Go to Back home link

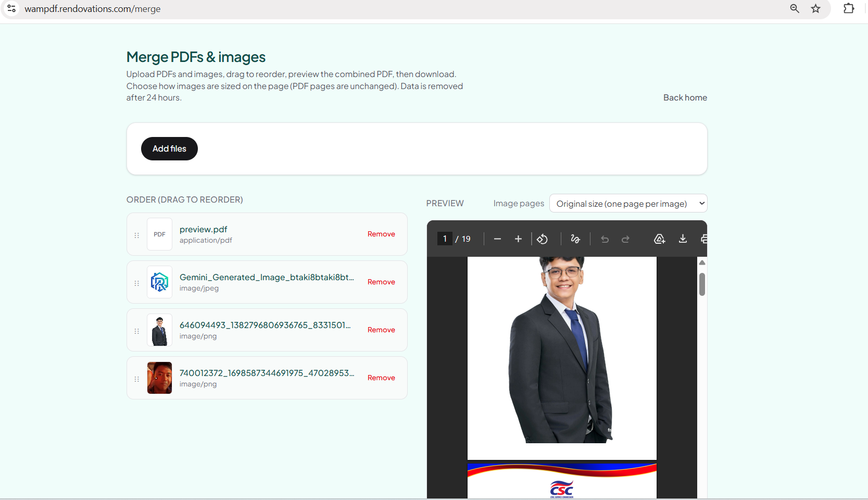tap(685, 98)
